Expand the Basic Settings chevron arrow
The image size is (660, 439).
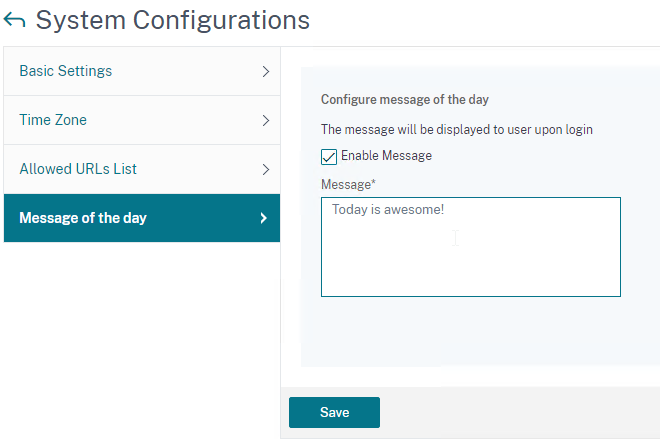click(266, 71)
